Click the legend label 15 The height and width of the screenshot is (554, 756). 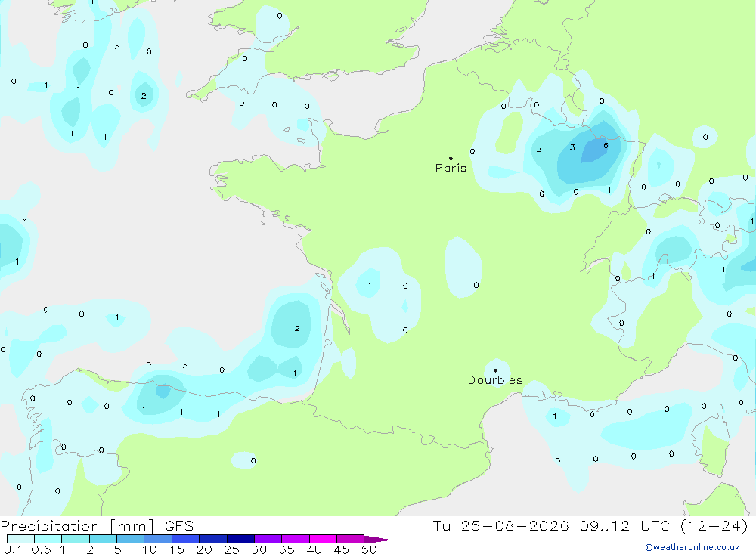[x=177, y=549]
